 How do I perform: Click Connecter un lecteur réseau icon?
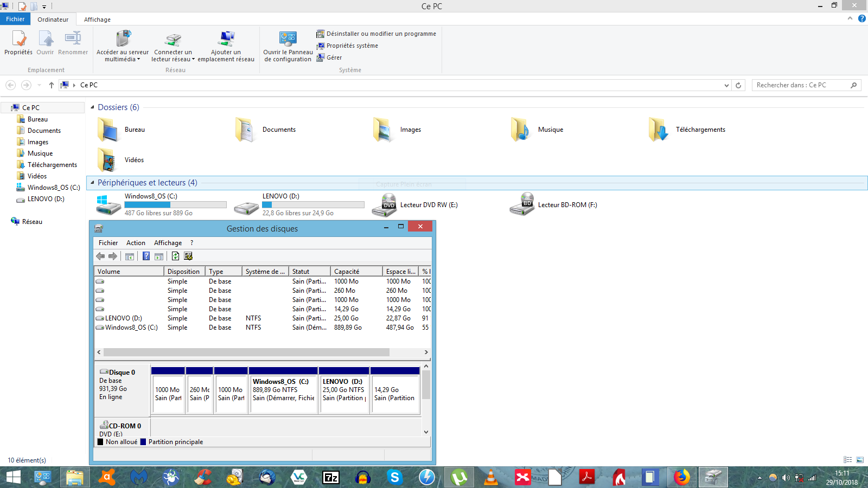point(173,40)
